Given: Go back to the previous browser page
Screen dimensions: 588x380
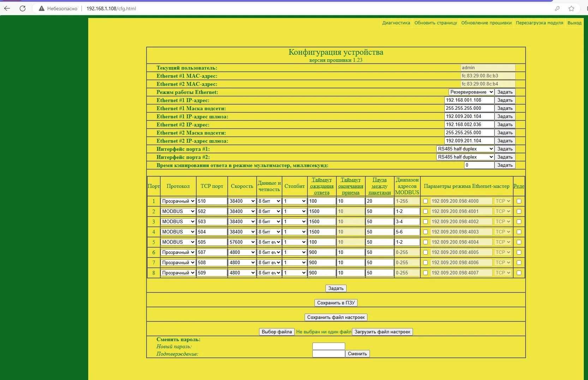Looking at the screenshot, I should (x=7, y=8).
